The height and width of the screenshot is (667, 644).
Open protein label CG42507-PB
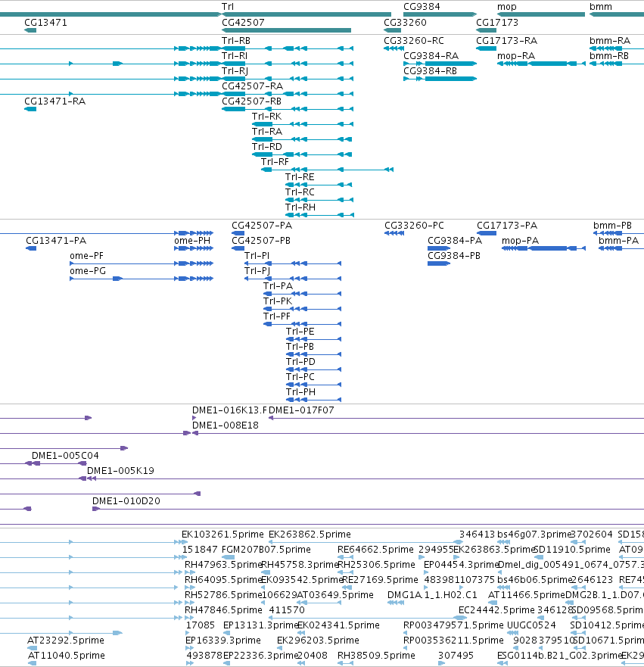point(261,241)
